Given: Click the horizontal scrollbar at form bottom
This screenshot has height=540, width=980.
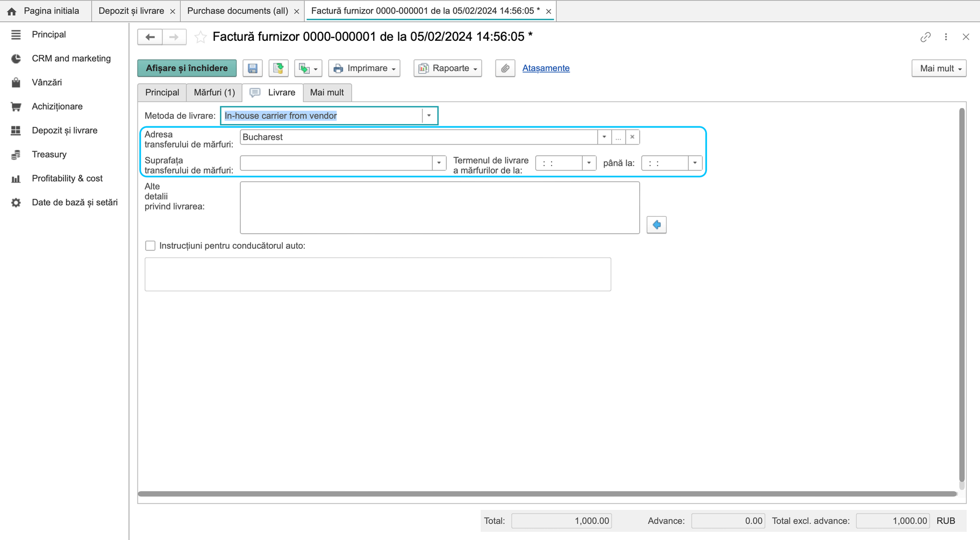Looking at the screenshot, I should 547,494.
